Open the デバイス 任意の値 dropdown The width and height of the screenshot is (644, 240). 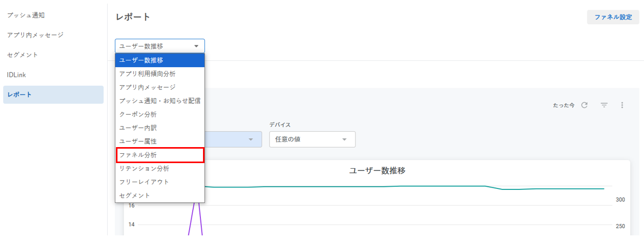coord(312,139)
